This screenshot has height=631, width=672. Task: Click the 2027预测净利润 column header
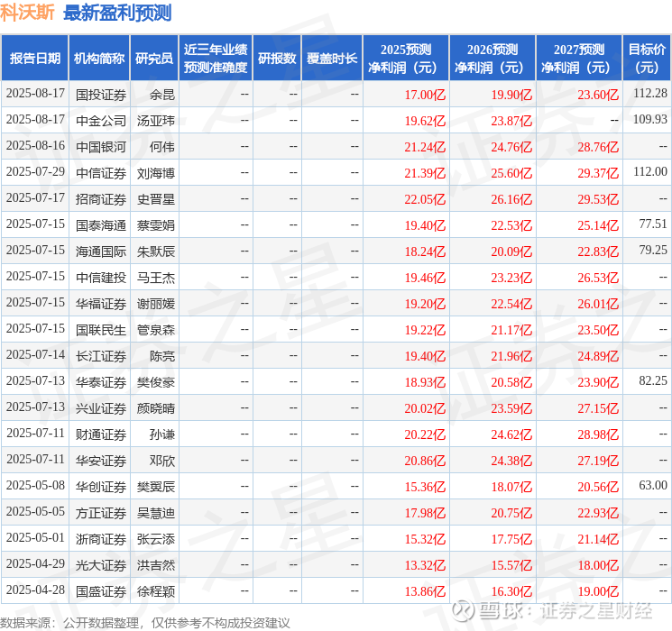579,59
